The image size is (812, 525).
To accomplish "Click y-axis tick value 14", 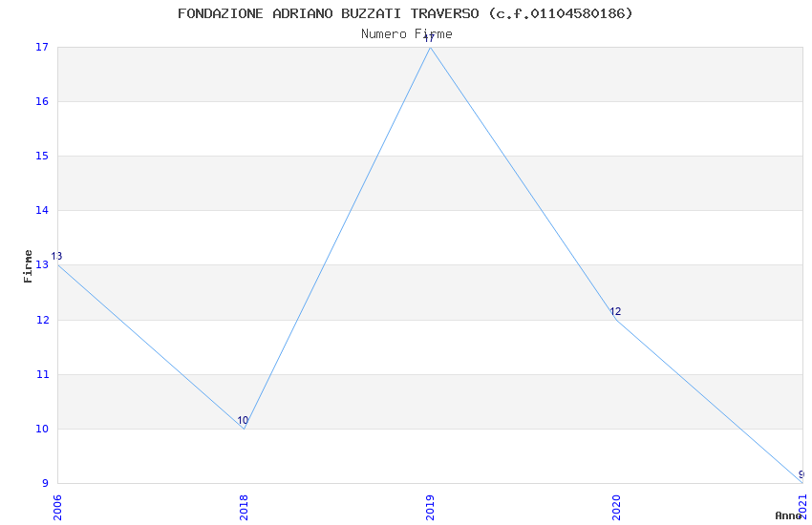I will (x=42, y=210).
